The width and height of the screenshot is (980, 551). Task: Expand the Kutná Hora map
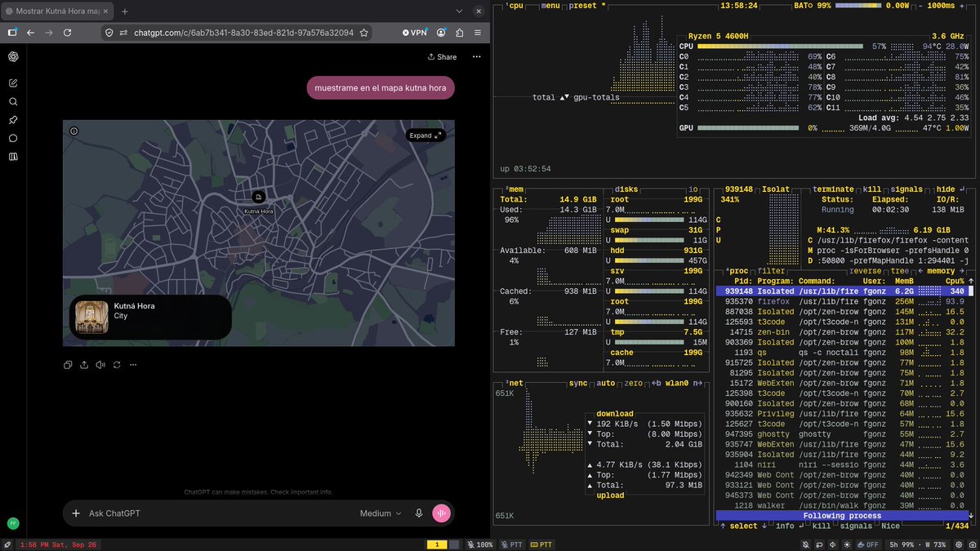click(x=425, y=136)
